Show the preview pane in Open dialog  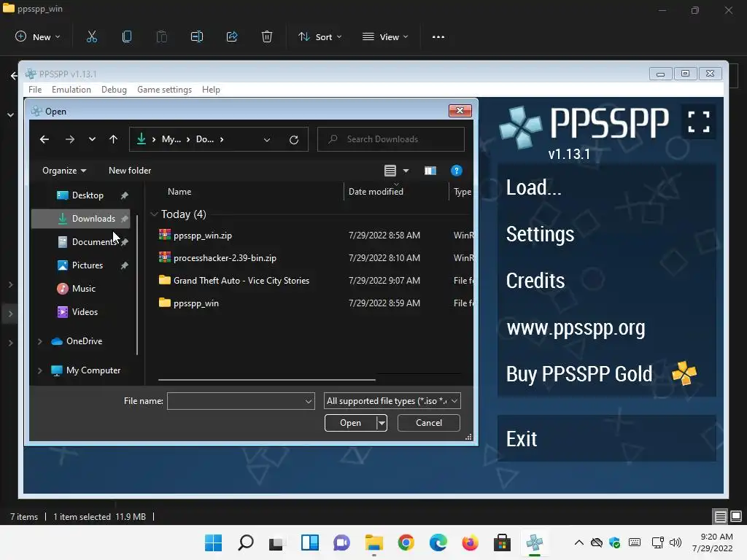pos(430,171)
